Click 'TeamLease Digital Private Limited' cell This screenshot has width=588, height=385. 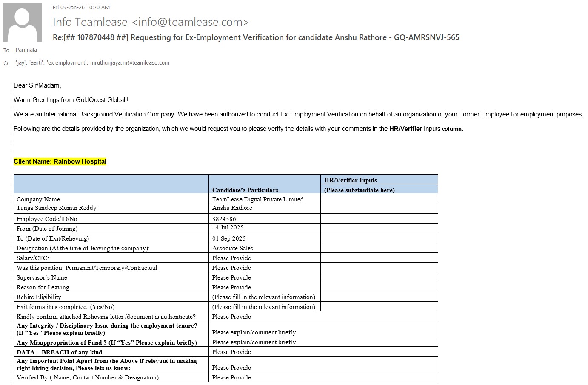pos(258,199)
